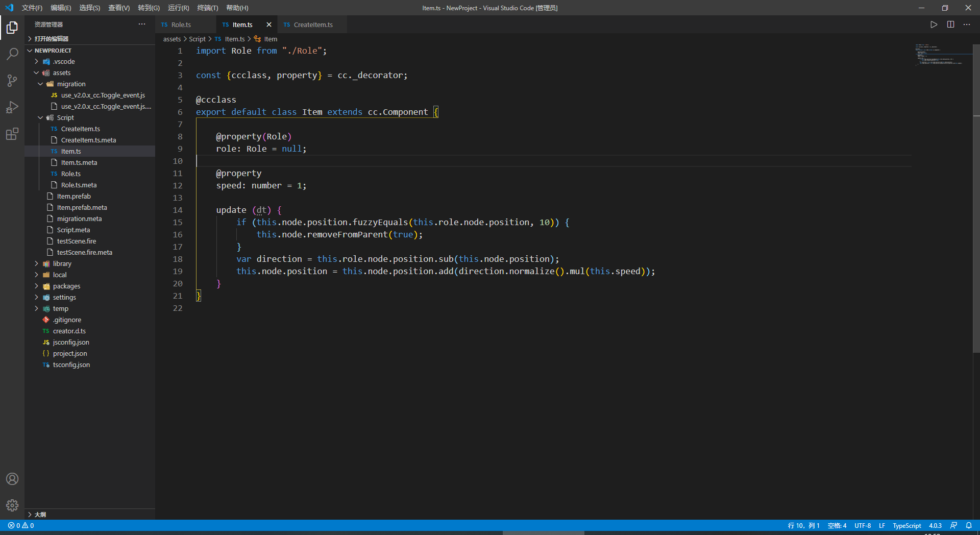This screenshot has width=980, height=535.
Task: Open the Search view in activity bar
Action: pos(12,54)
